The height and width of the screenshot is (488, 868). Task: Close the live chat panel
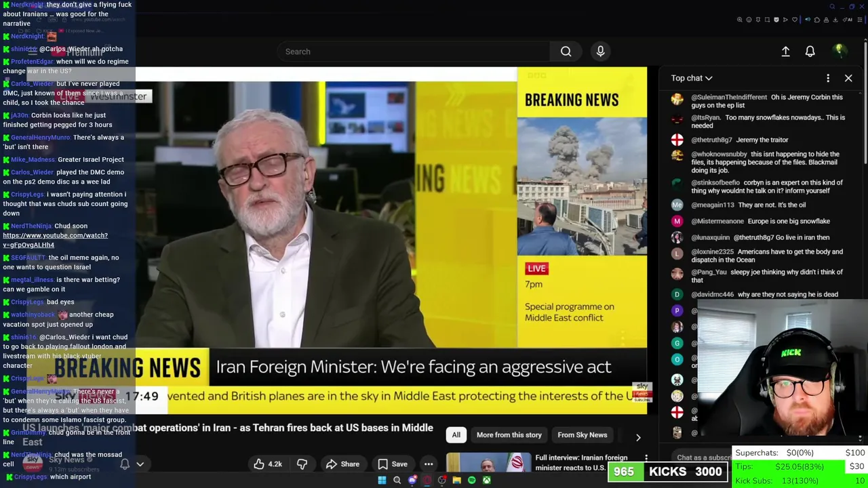click(x=848, y=78)
